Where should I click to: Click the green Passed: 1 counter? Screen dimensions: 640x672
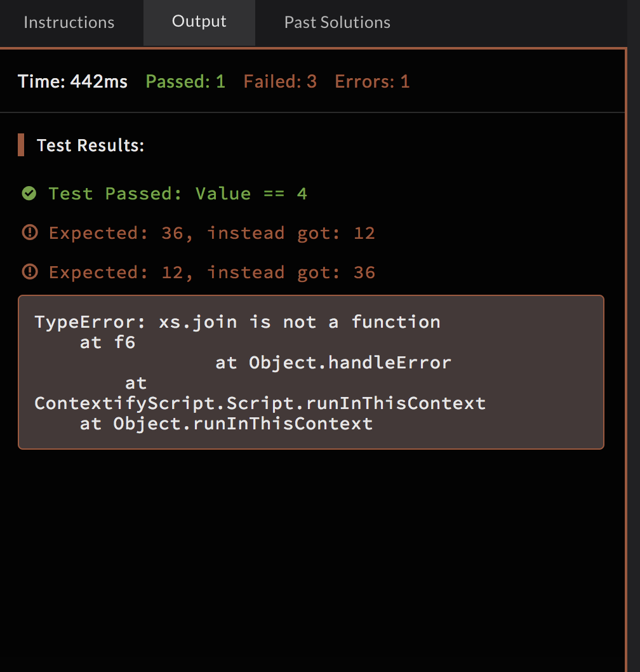point(185,81)
